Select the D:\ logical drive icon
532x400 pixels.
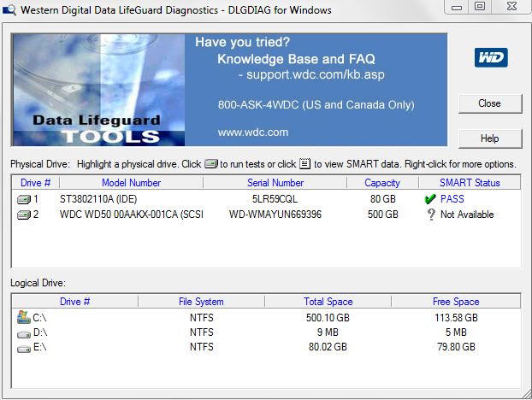[24, 334]
